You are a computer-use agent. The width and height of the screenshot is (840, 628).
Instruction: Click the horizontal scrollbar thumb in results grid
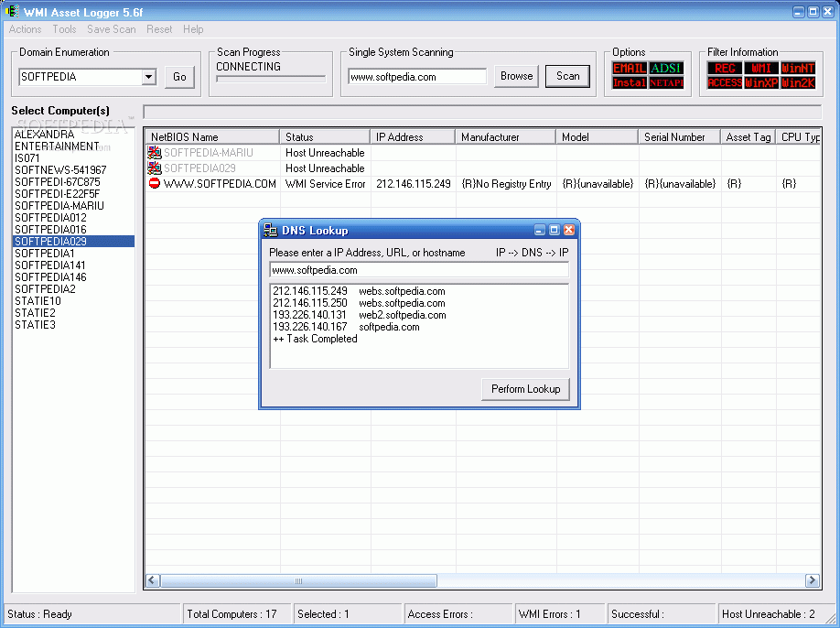[x=299, y=580]
